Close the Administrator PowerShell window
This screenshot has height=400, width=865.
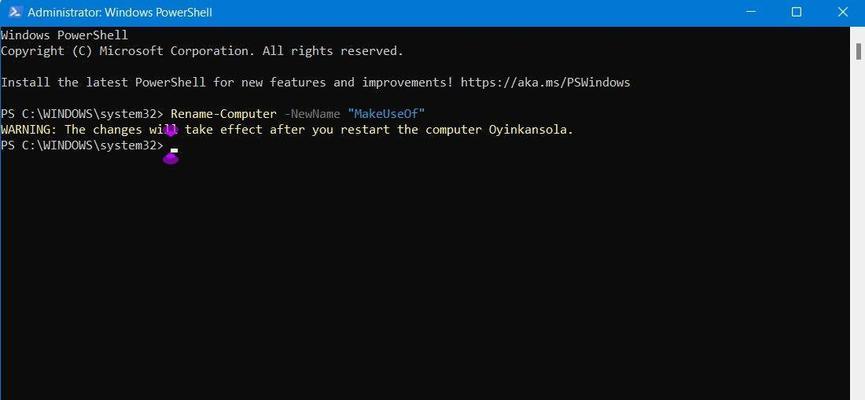click(x=842, y=12)
